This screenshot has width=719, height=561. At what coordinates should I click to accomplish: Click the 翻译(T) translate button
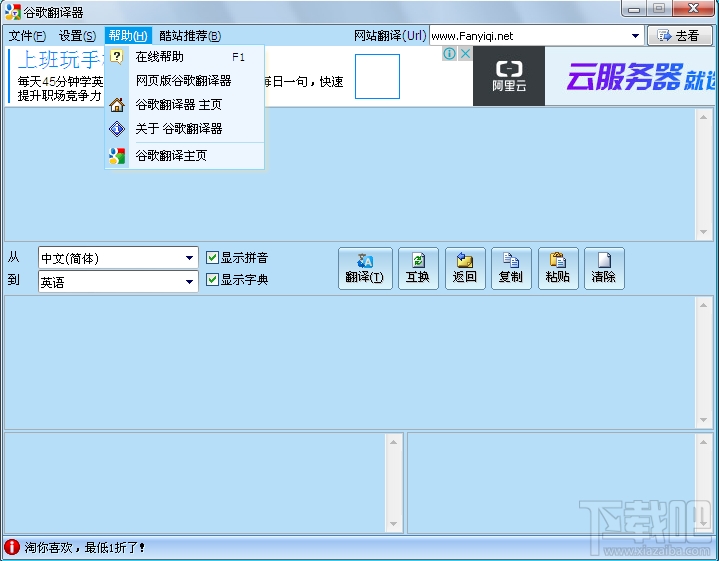click(x=365, y=269)
